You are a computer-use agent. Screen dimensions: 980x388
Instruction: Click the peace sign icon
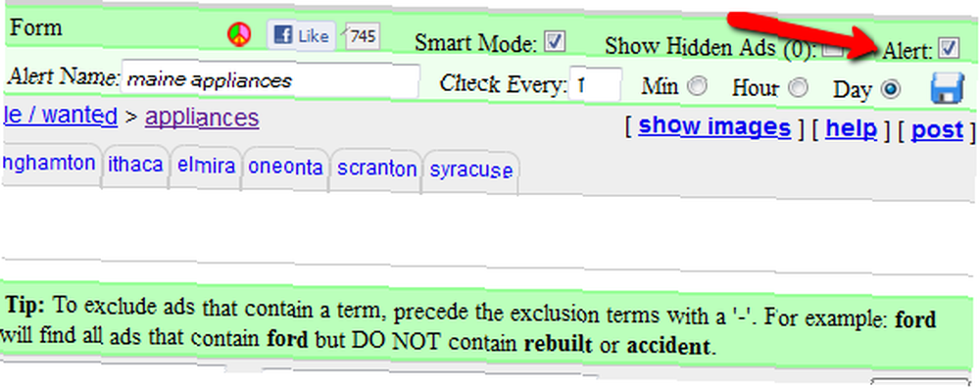239,34
